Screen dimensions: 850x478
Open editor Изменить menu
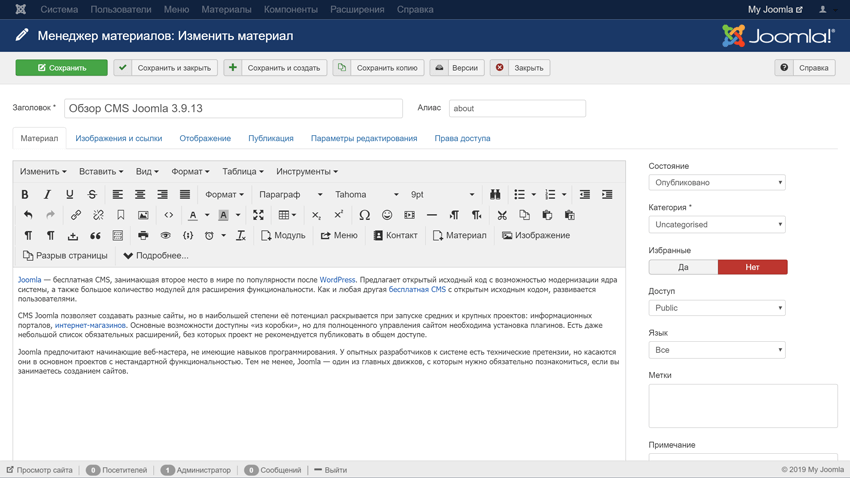point(43,171)
